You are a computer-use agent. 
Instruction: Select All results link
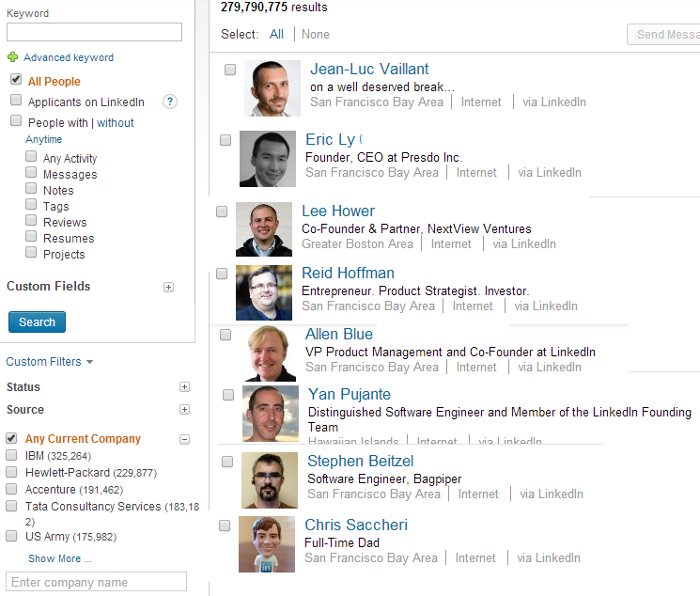point(276,34)
